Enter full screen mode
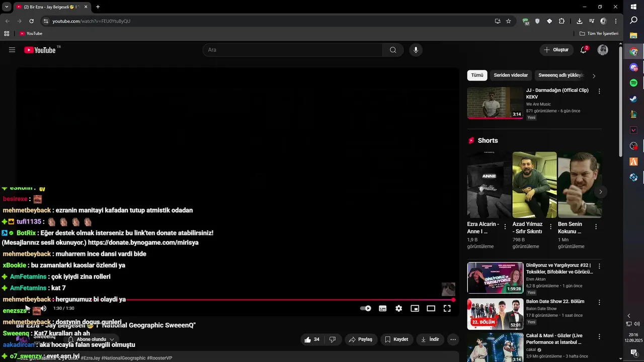The height and width of the screenshot is (362, 644). [x=447, y=308]
